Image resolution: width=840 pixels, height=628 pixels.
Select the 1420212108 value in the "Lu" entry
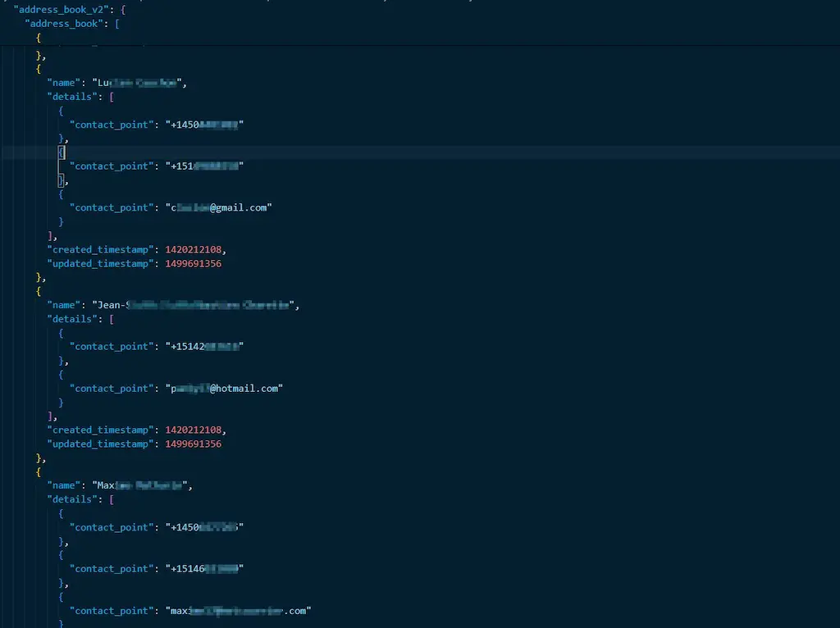[x=194, y=249]
